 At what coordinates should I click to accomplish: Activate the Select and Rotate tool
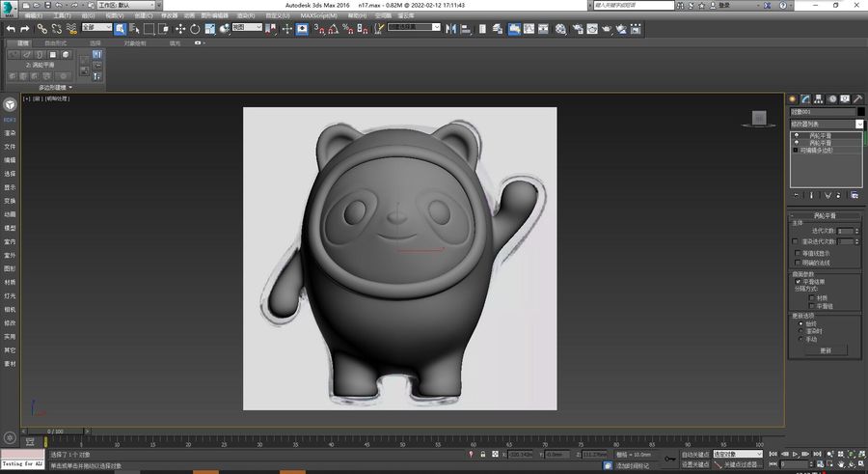coord(195,29)
